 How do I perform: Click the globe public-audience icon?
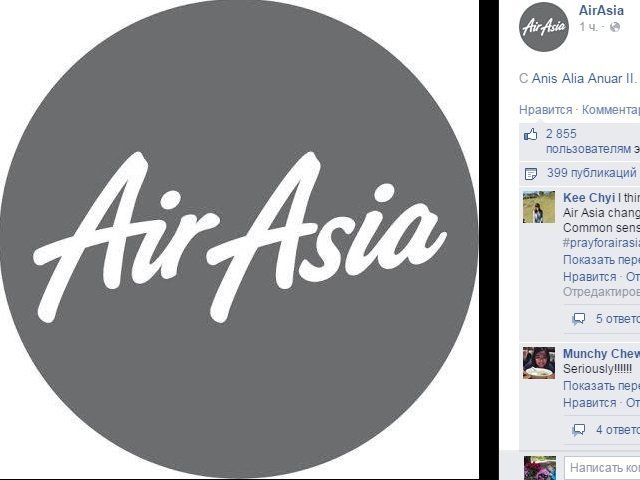click(x=615, y=27)
